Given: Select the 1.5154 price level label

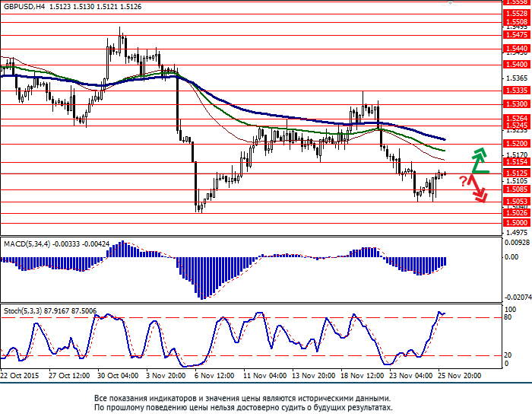Looking at the screenshot, I should 516,162.
